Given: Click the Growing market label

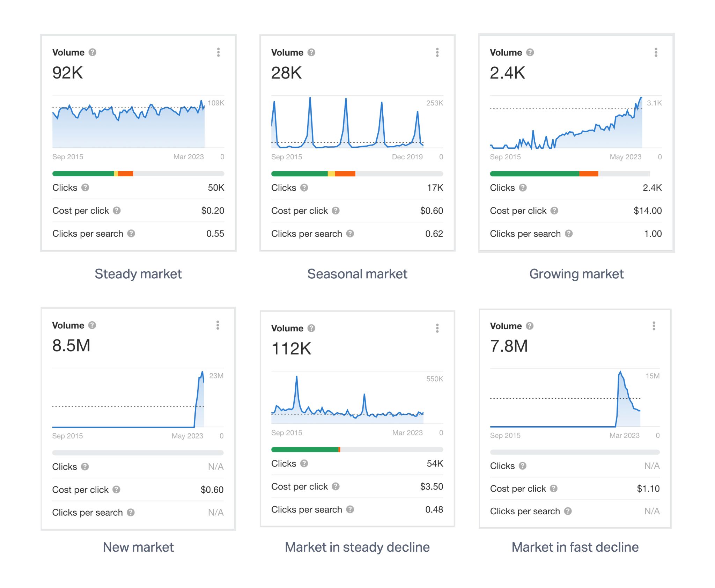Looking at the screenshot, I should coord(576,274).
